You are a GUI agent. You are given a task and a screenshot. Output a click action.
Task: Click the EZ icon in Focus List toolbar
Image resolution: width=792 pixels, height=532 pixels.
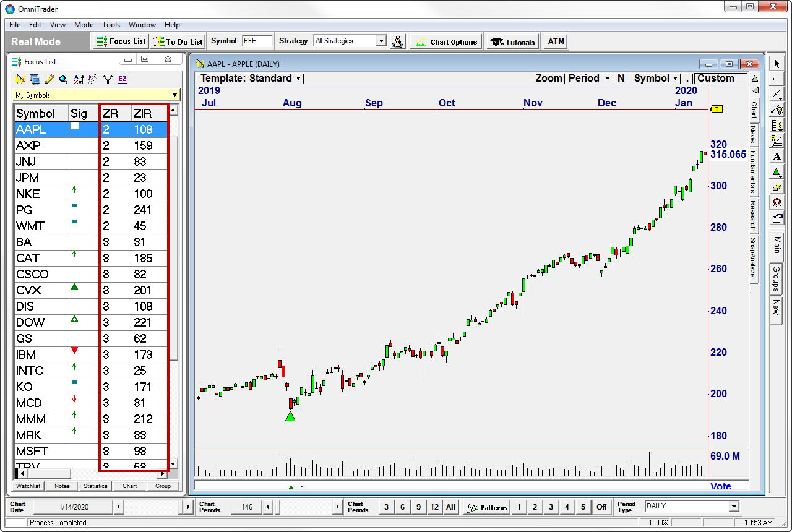(x=123, y=79)
